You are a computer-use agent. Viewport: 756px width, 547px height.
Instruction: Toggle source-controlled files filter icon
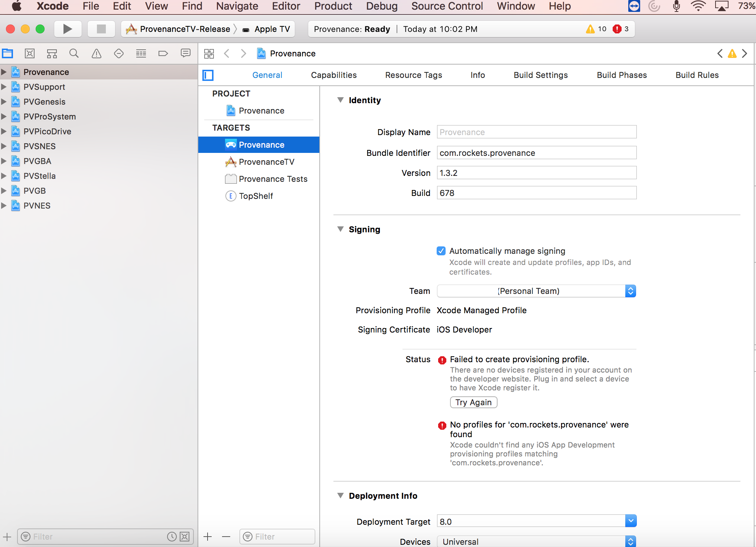(x=185, y=536)
